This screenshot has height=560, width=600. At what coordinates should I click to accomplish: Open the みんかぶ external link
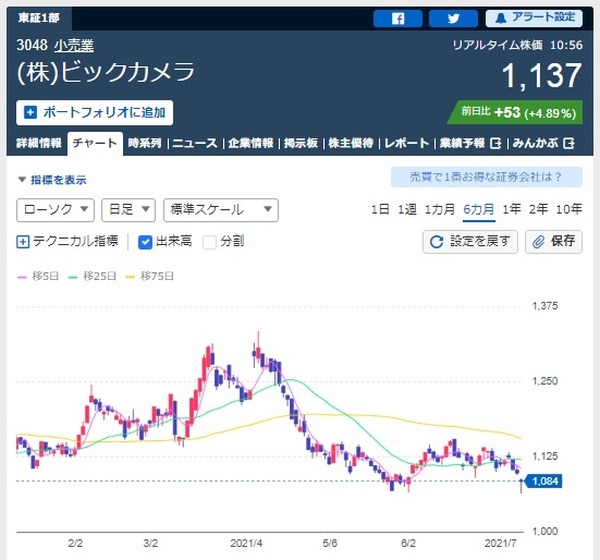coord(535,143)
